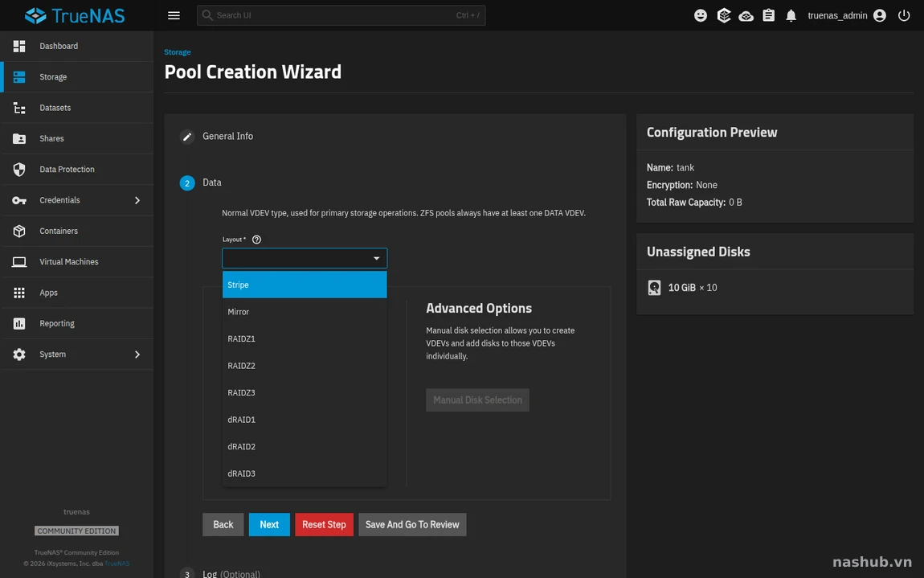Image resolution: width=924 pixels, height=578 pixels.
Task: Select RAIDZ2 layout option
Action: [x=305, y=366]
